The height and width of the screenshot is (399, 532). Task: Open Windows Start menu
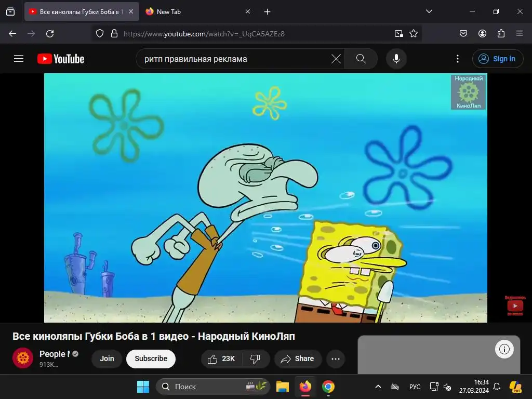tap(143, 387)
